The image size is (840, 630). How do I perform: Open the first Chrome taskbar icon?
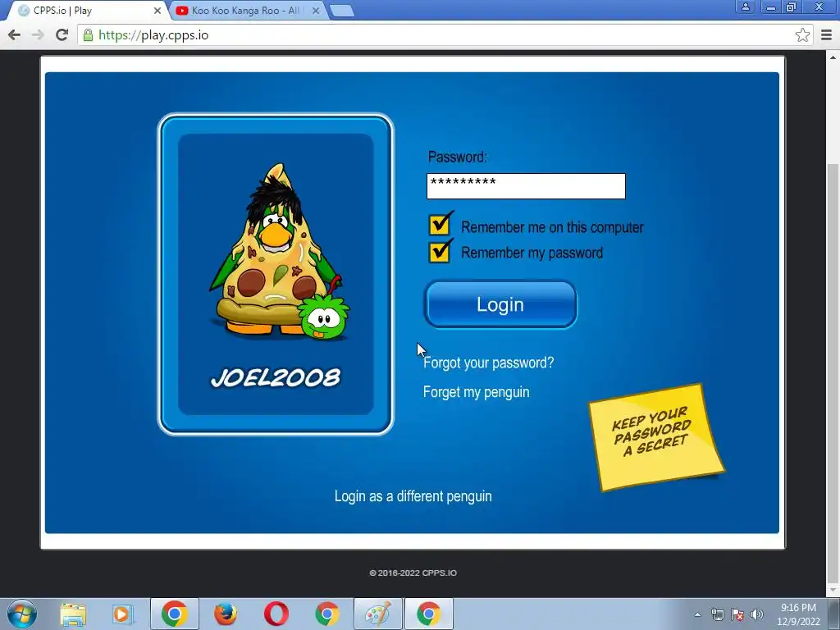[x=174, y=614]
